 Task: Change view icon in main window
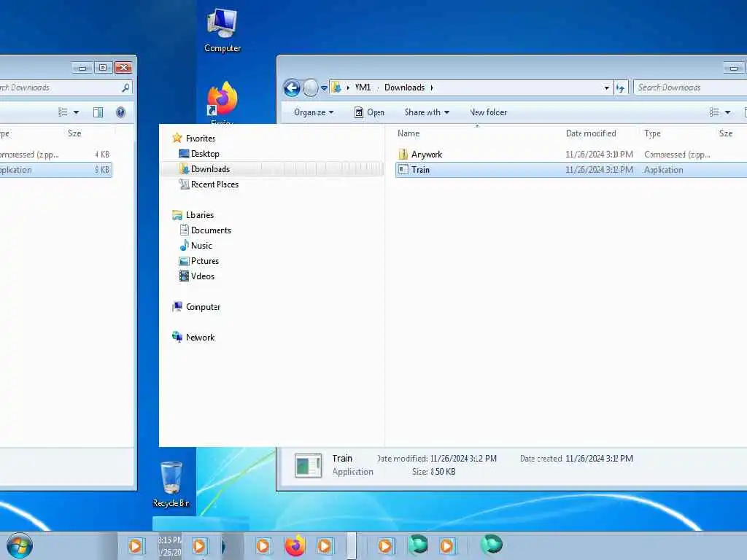[714, 112]
